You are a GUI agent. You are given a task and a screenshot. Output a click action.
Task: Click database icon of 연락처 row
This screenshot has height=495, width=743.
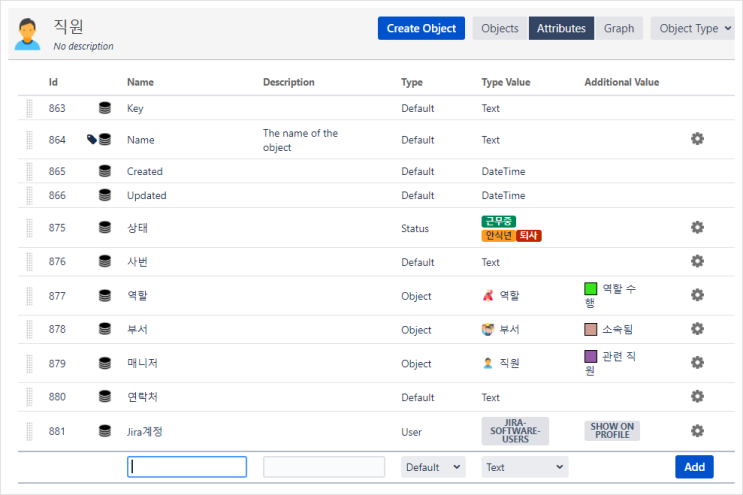(x=105, y=396)
